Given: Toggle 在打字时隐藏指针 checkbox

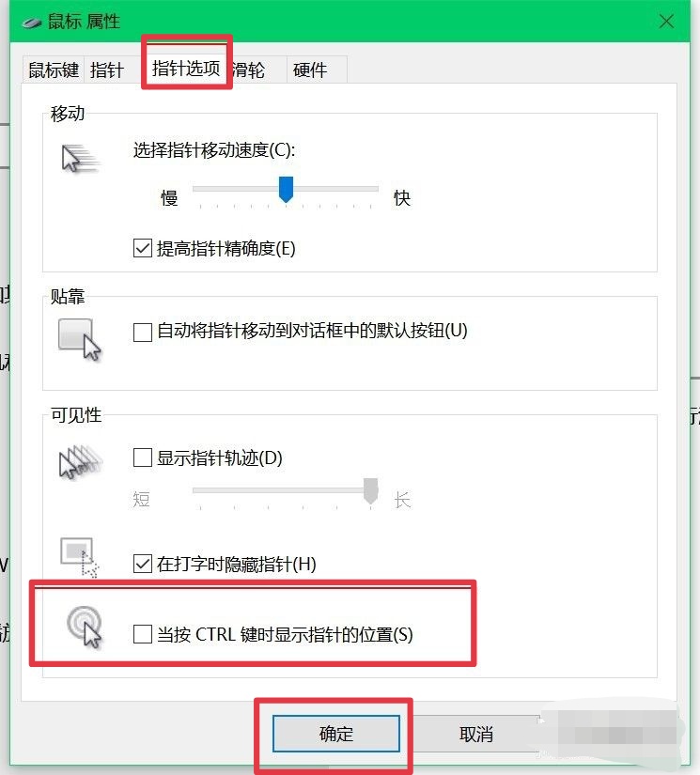Looking at the screenshot, I should tap(143, 564).
